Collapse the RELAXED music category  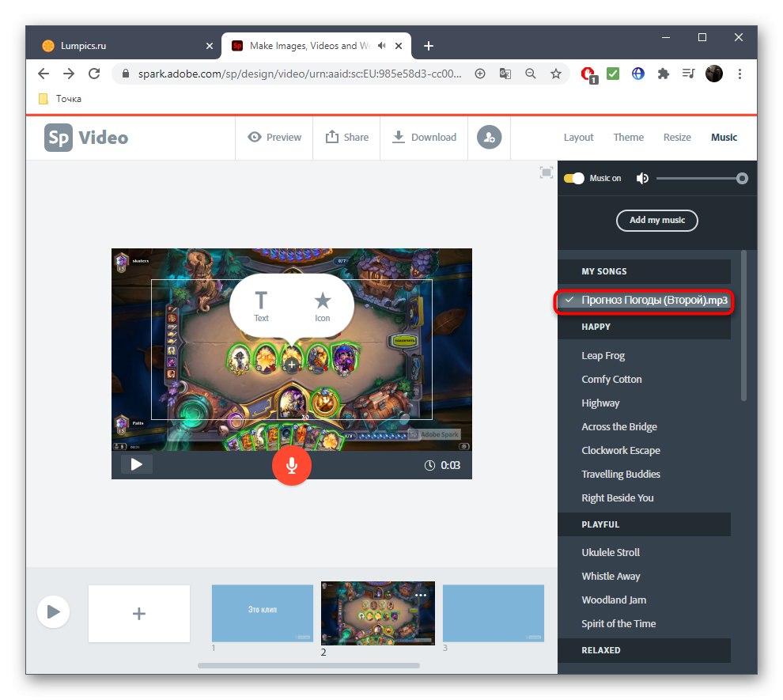click(644, 650)
